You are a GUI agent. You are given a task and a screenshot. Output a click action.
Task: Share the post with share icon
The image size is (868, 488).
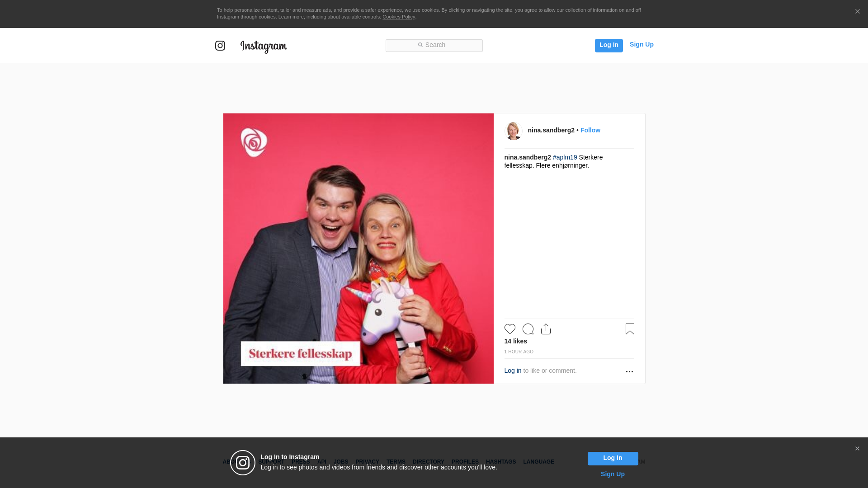coord(546,329)
